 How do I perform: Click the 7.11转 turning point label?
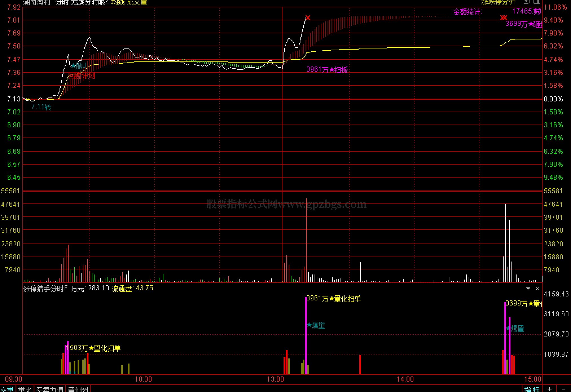(41, 107)
